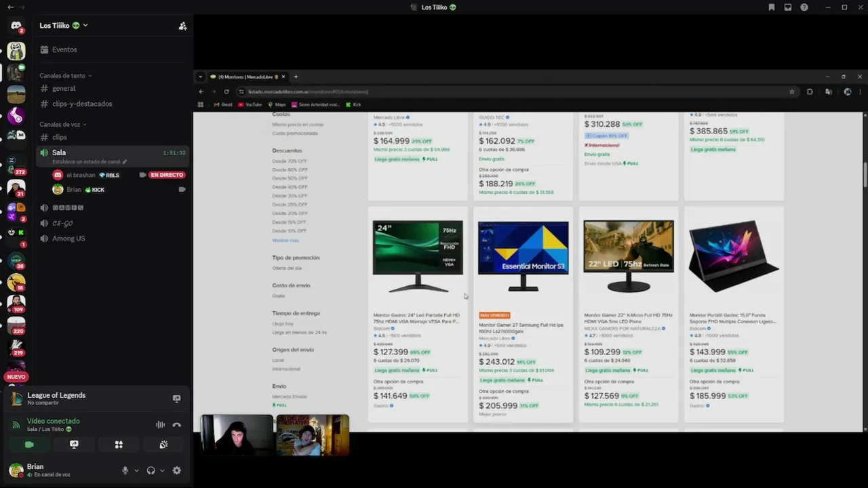Open server icon with 31 badge
The width and height of the screenshot is (868, 488).
click(16, 187)
